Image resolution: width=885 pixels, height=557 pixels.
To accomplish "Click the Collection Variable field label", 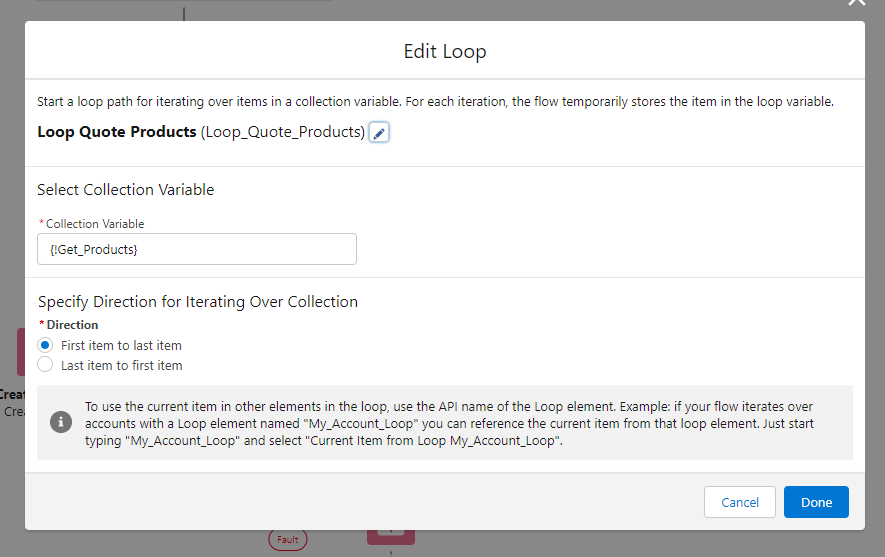I will [x=94, y=224].
